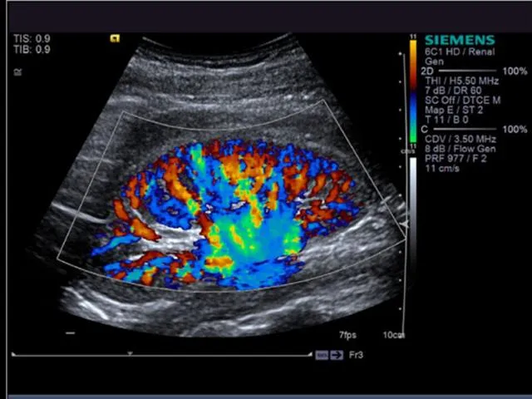
Task: Click the small purple icon before the arrow
Action: pos(322,355)
